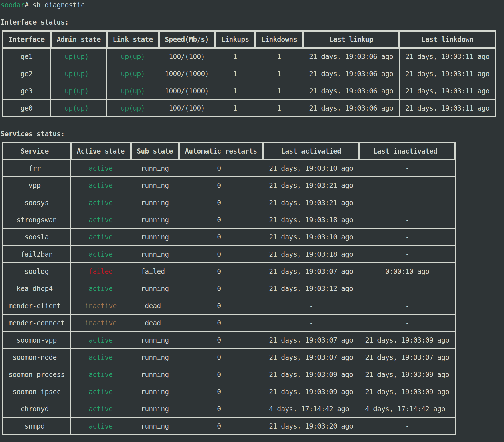Click the red 'failed' status for soolog
Viewport: 504px width, 442px height.
coord(101,272)
